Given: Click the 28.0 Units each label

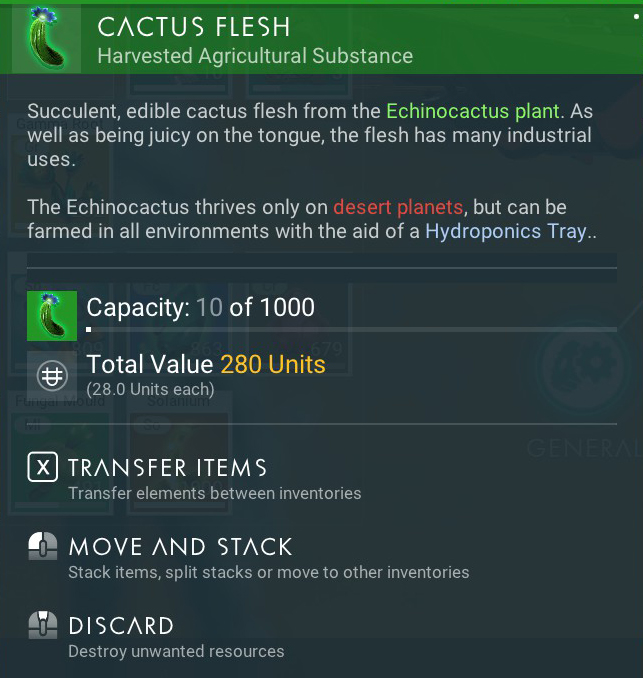Looking at the screenshot, I should point(150,389).
